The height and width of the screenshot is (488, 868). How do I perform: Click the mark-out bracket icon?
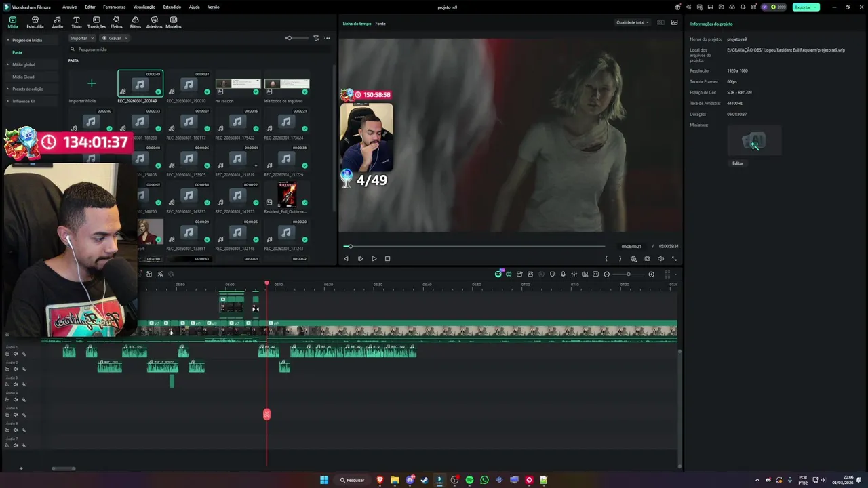(620, 258)
